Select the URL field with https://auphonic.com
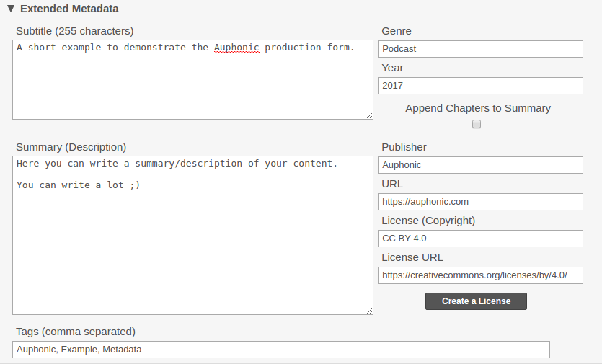602x364 pixels. [x=480, y=202]
